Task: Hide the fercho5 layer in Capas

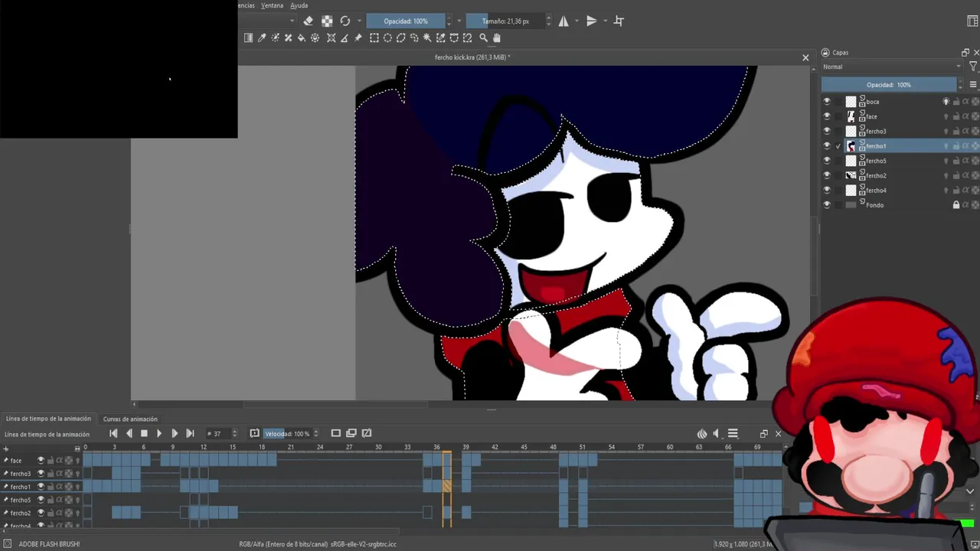Action: [826, 161]
